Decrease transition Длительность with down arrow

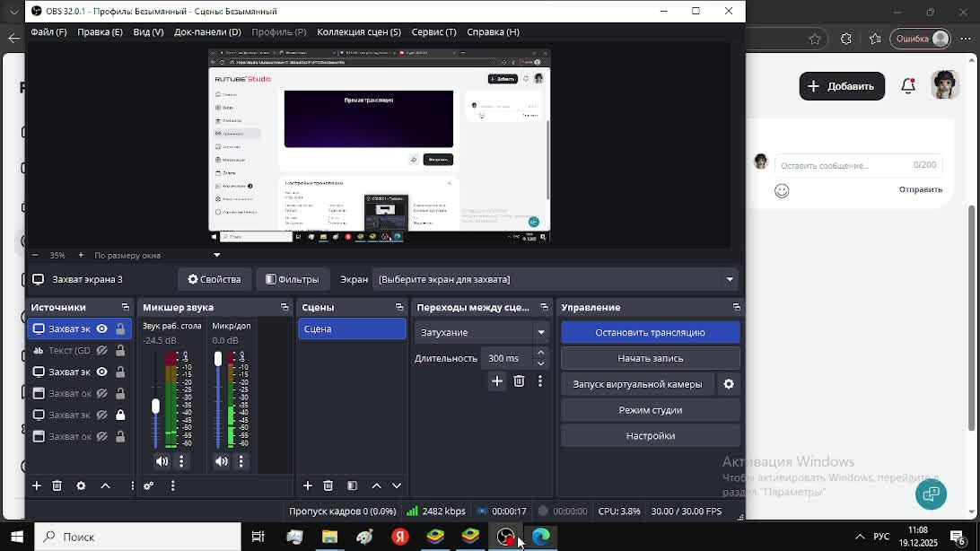tap(540, 363)
